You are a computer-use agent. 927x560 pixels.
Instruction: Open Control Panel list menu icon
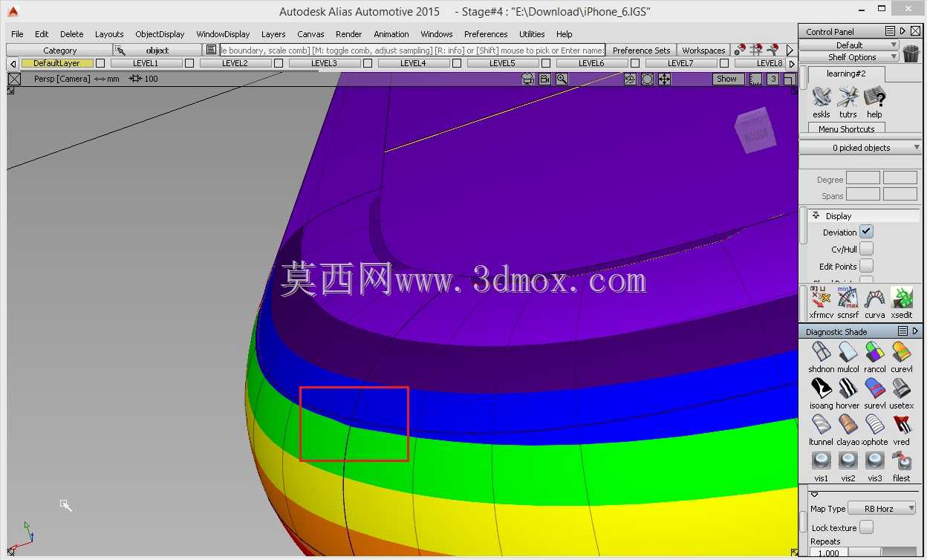[x=890, y=31]
